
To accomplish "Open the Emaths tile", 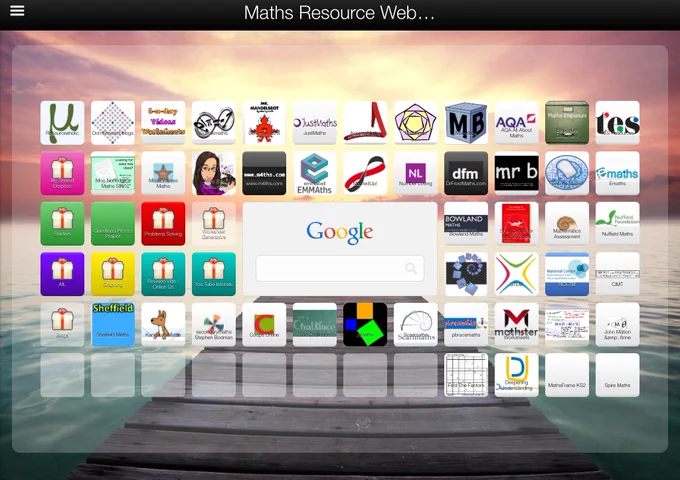I will (x=617, y=173).
